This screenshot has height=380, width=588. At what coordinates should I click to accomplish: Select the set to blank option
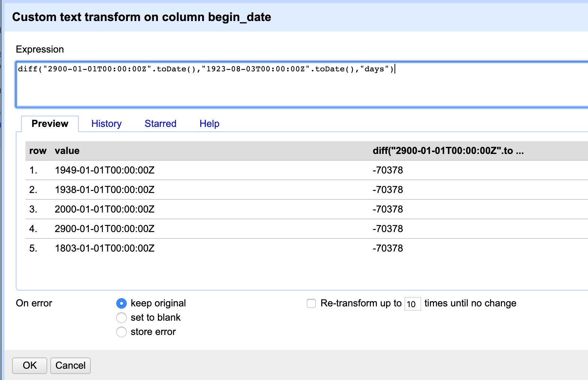121,318
